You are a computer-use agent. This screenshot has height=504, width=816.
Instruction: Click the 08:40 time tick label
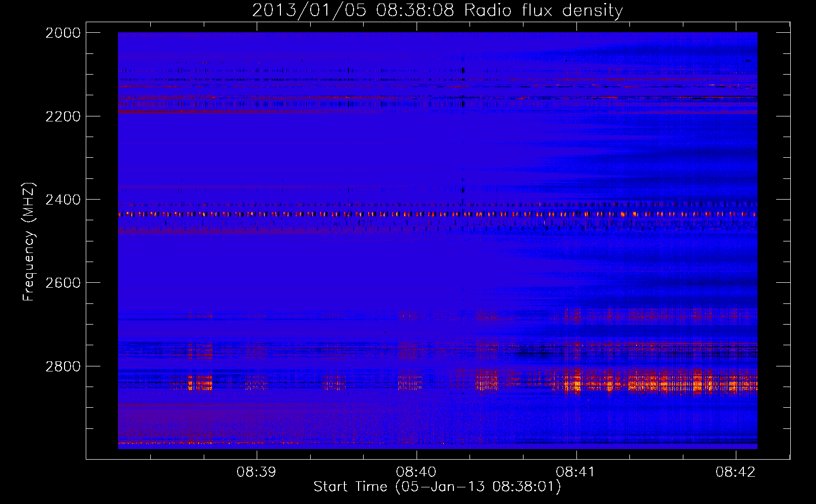417,472
